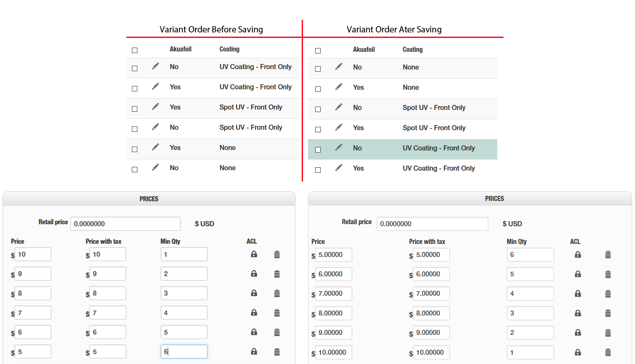Edit the No / Spot UV row in the before-saving table

(155, 127)
